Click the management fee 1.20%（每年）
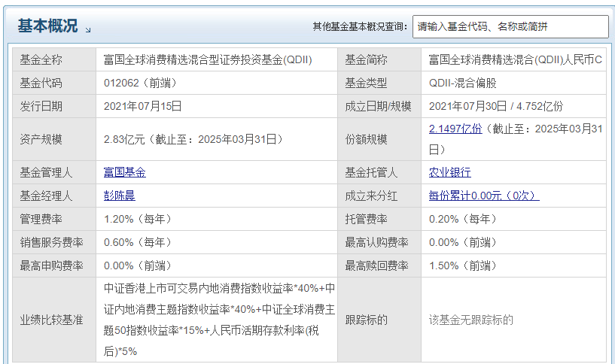This screenshot has height=364, width=615. [x=137, y=219]
